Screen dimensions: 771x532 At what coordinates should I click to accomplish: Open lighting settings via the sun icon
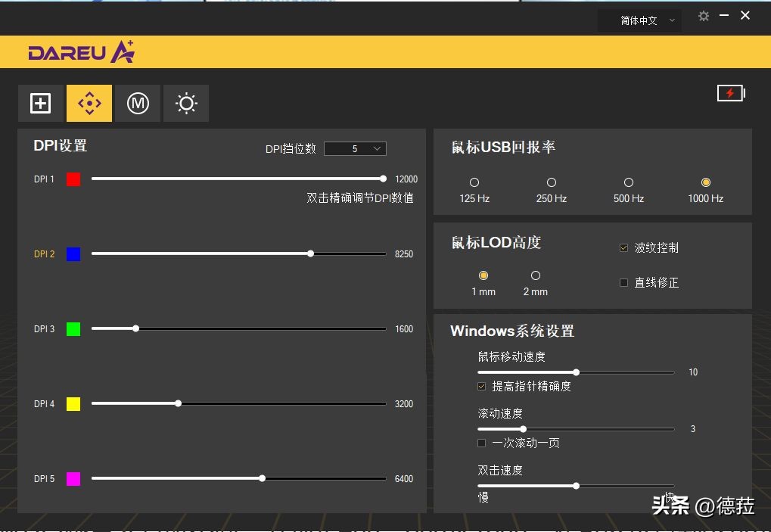[186, 103]
